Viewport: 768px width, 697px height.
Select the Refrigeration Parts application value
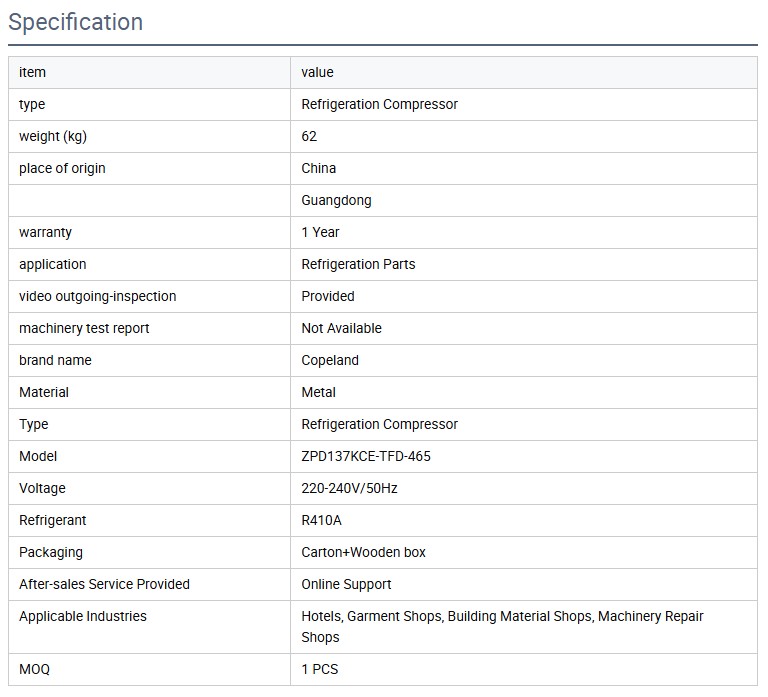point(358,264)
